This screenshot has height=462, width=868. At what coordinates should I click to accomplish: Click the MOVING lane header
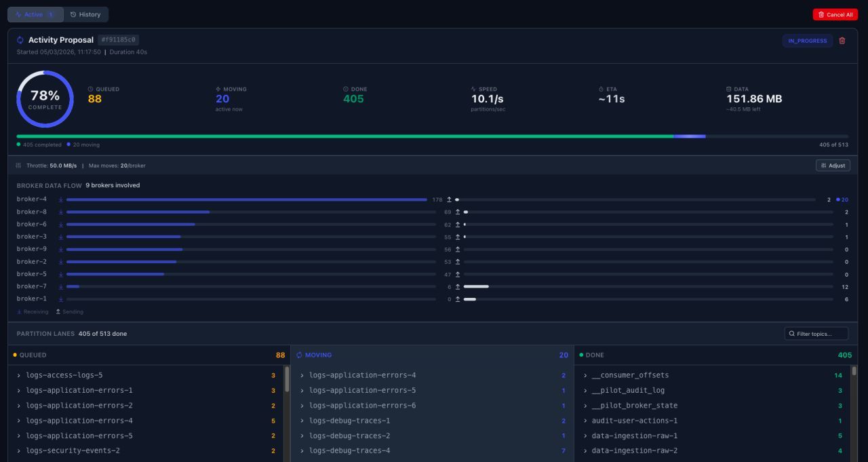point(432,355)
